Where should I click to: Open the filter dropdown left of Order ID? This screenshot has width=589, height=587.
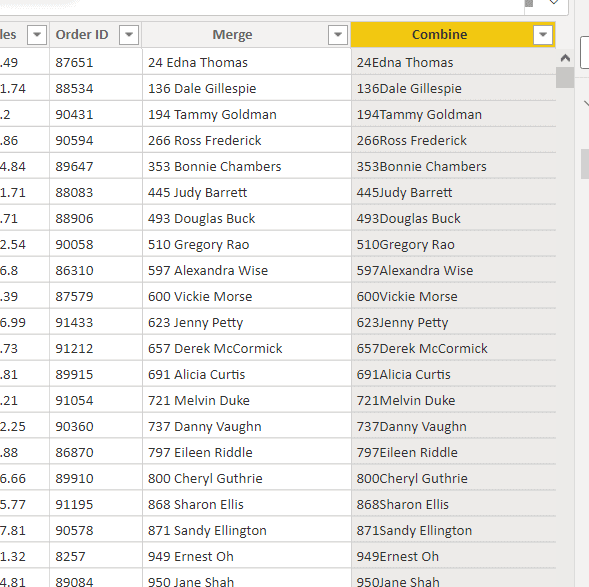click(37, 35)
